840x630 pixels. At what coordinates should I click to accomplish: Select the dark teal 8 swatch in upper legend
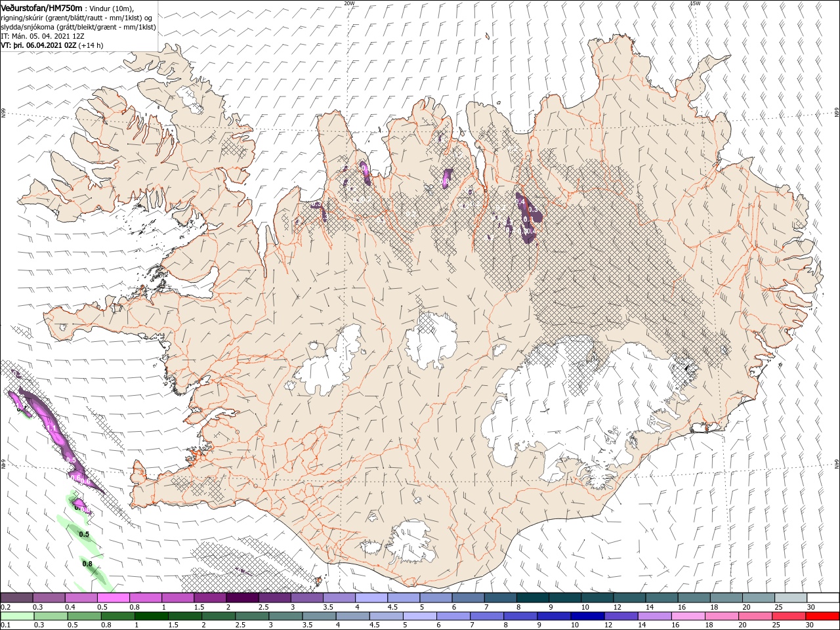tap(533, 598)
